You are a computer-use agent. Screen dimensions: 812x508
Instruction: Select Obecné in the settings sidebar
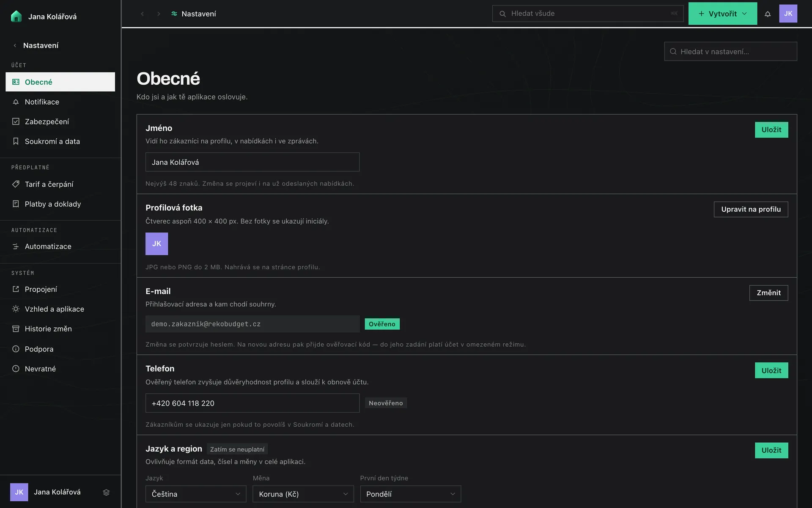(60, 82)
